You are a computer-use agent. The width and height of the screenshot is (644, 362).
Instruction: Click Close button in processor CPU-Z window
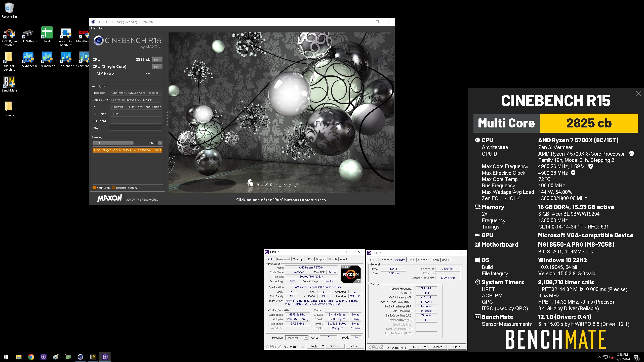(x=354, y=346)
